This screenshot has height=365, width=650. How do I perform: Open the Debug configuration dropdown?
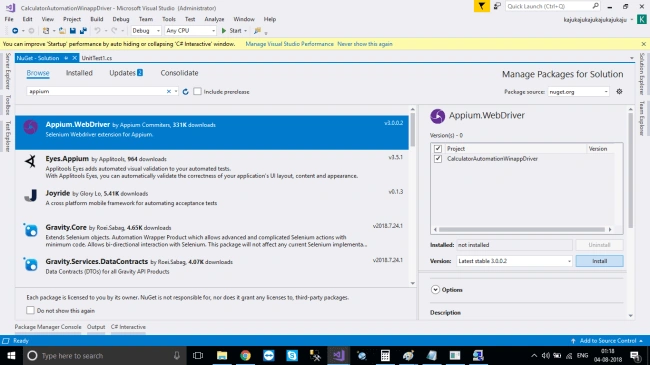pyautogui.click(x=146, y=31)
